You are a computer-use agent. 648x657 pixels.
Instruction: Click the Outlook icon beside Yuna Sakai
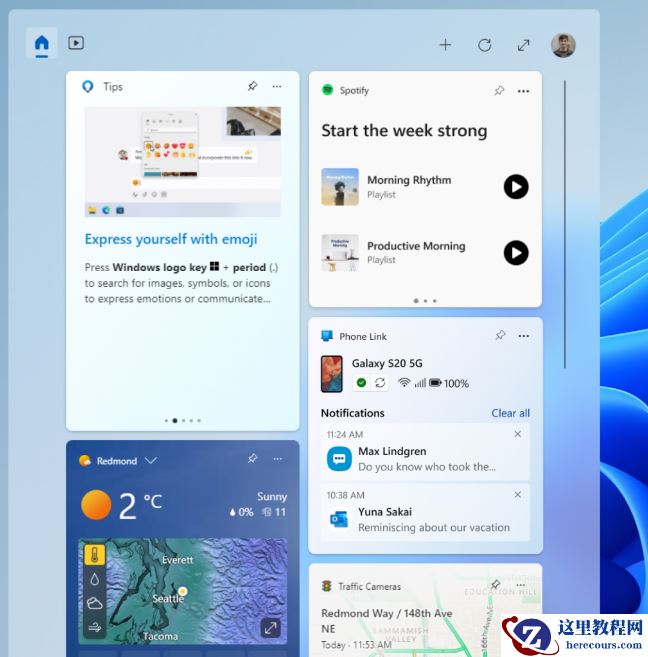click(x=339, y=520)
